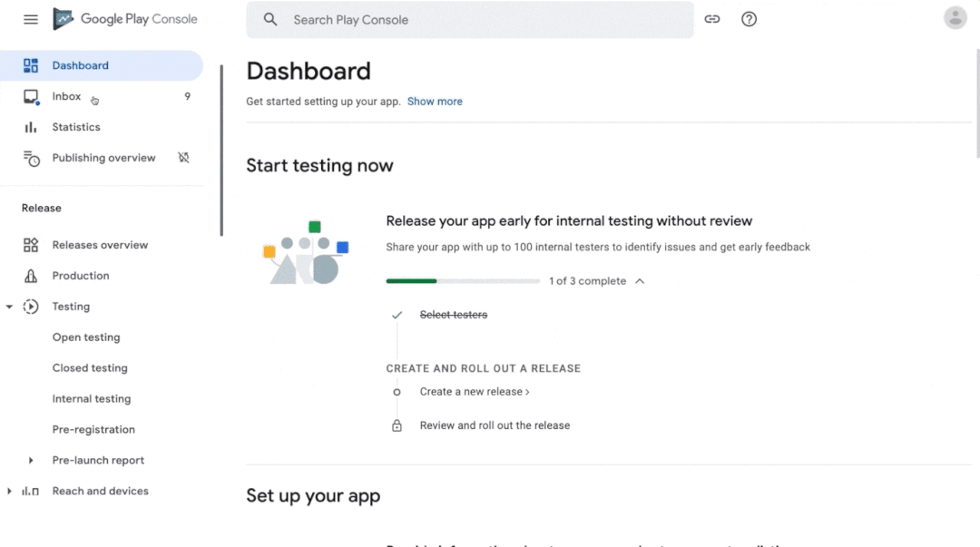
Task: Click the Releases overview icon
Action: click(31, 245)
